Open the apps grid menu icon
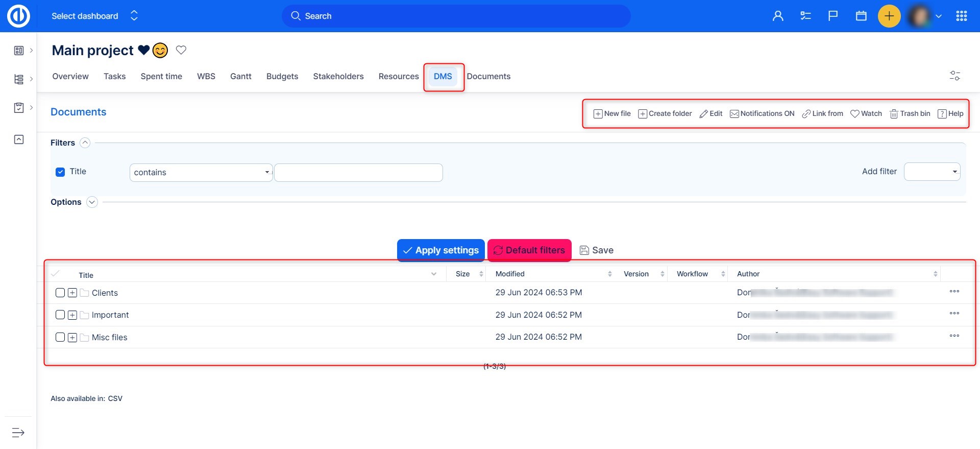This screenshot has width=980, height=449. 961,16
